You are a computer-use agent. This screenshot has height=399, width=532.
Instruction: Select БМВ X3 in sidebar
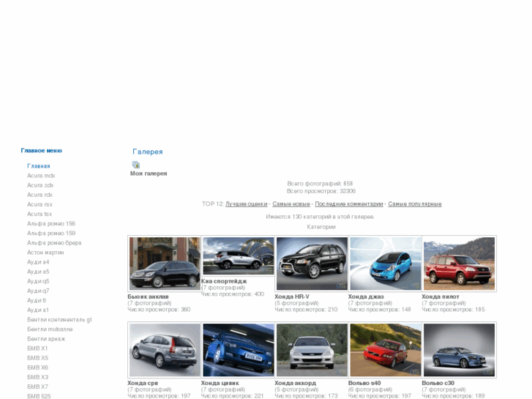[x=37, y=377]
